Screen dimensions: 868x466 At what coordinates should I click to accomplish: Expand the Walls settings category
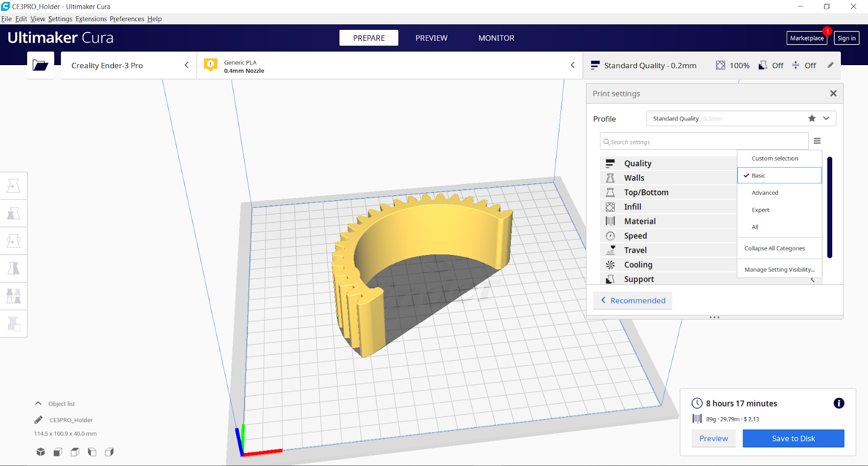[668, 178]
